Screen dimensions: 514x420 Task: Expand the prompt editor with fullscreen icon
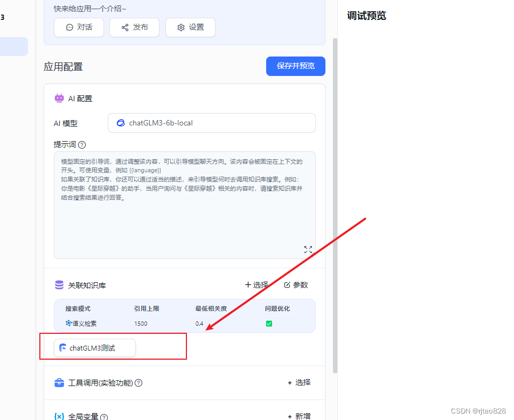tap(308, 250)
